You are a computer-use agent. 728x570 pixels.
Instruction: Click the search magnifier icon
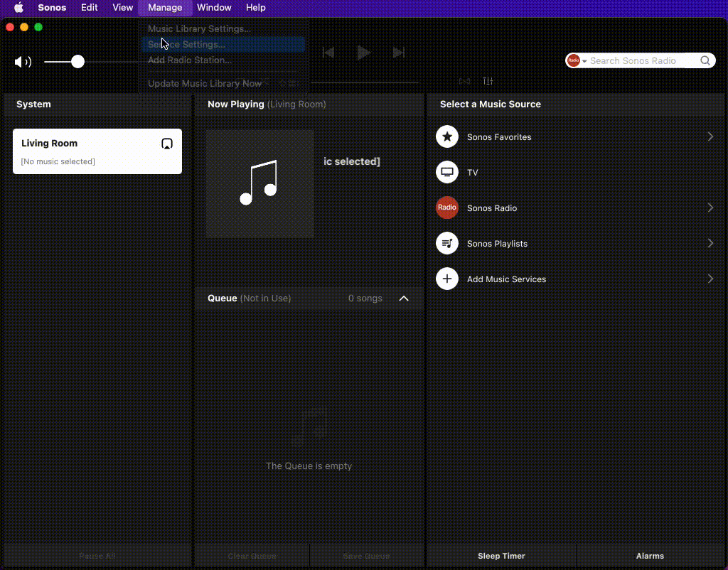pos(705,60)
